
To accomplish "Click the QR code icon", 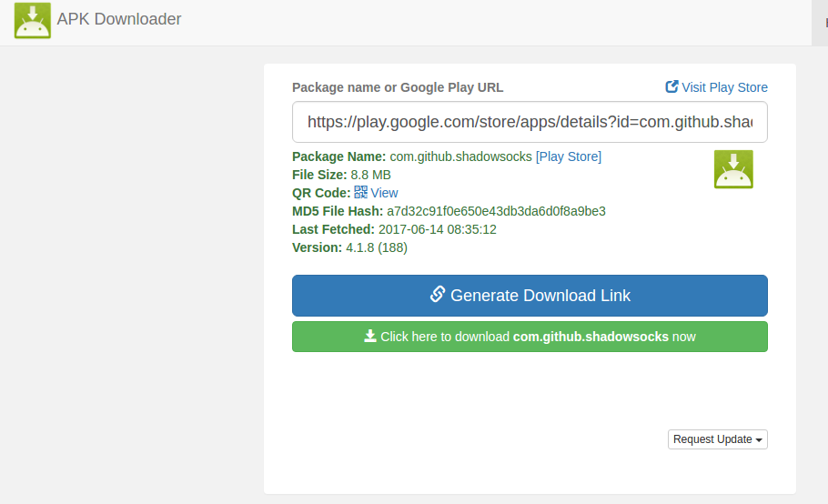I will pos(360,192).
